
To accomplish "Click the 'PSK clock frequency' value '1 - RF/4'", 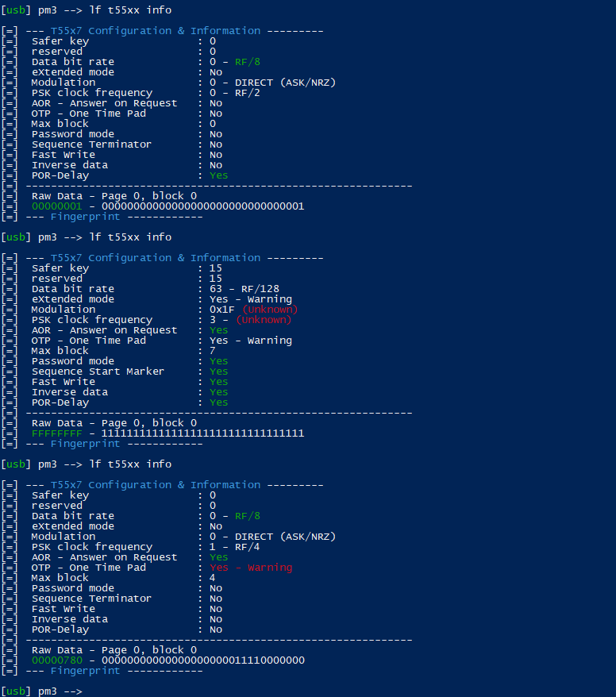I will tap(235, 547).
